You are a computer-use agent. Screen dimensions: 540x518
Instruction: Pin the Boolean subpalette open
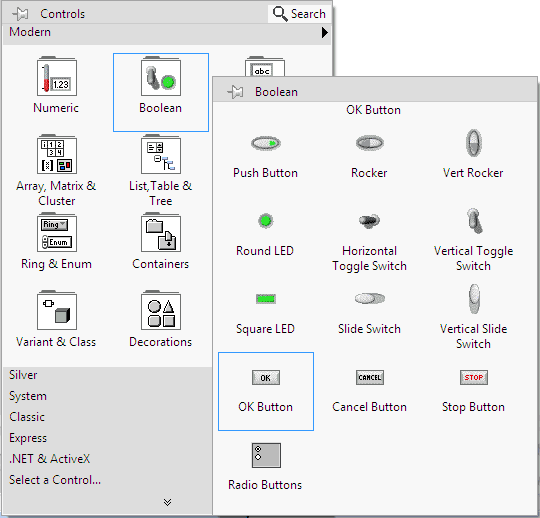pyautogui.click(x=235, y=92)
